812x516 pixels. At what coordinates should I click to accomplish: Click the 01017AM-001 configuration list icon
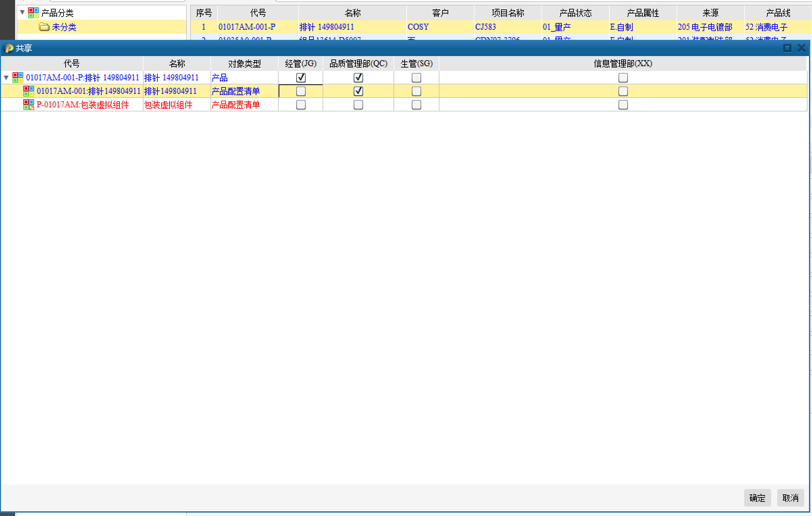tap(29, 91)
